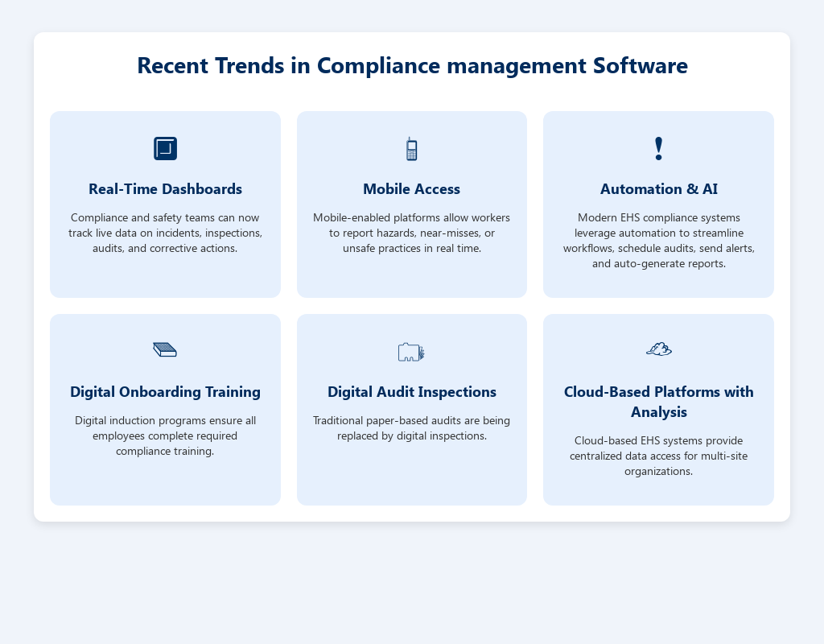Click the Mobile Access heading
This screenshot has width=824, height=644.
tap(411, 189)
